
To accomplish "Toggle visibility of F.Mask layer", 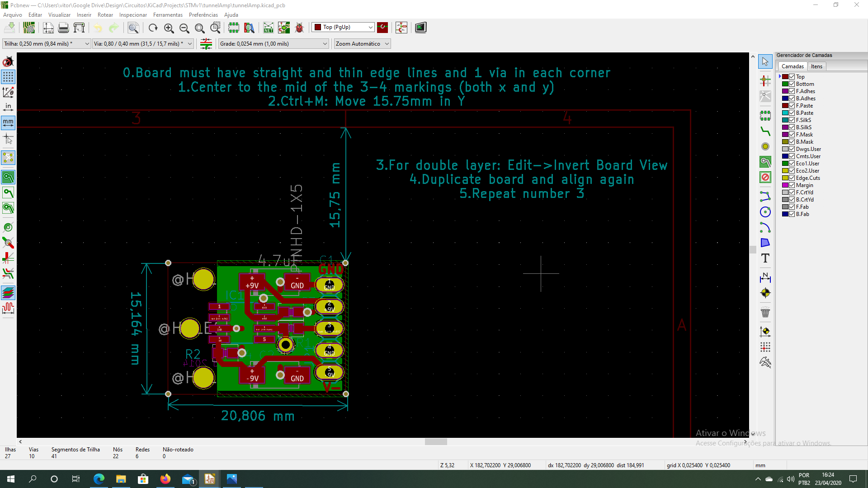I will pos(793,134).
